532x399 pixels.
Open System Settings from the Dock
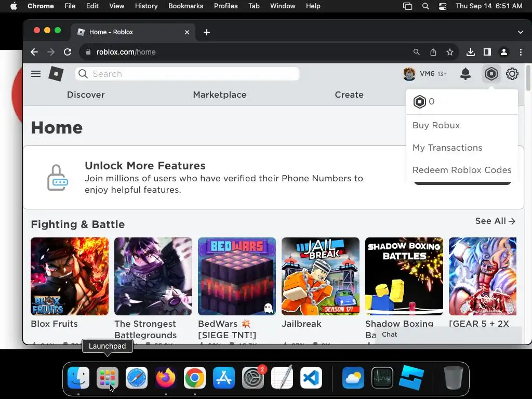[253, 378]
